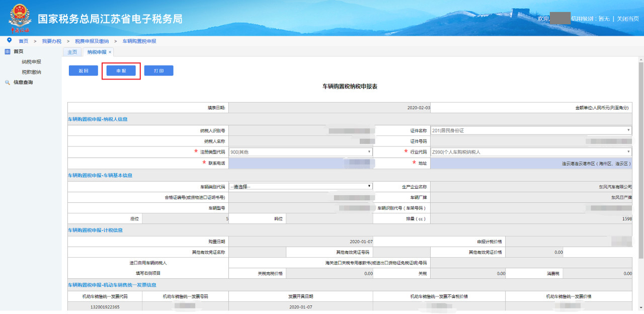Click the 打印 button

(159, 71)
